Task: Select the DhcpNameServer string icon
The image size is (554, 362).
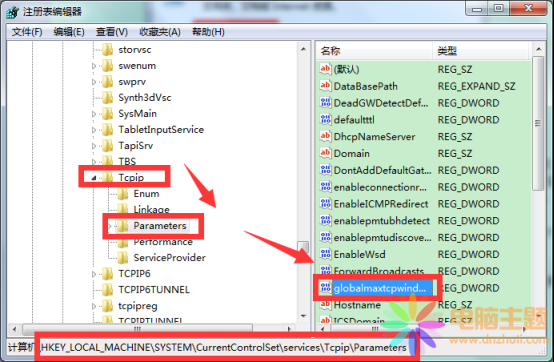Action: click(x=325, y=136)
